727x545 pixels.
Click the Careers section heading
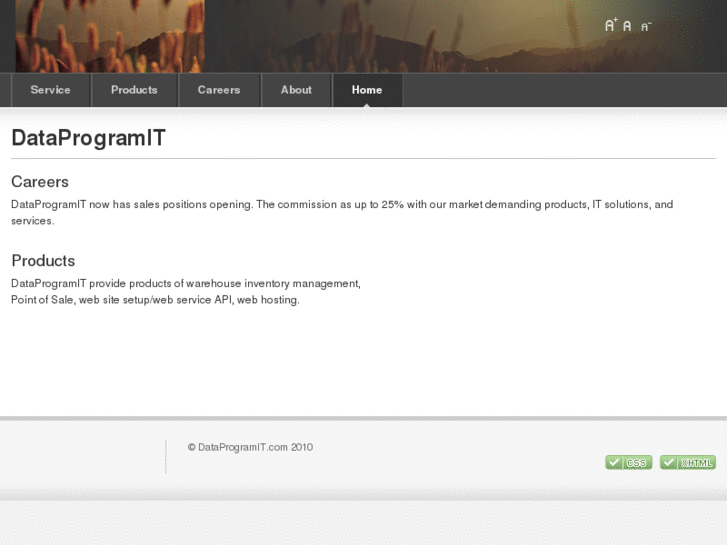coord(40,182)
